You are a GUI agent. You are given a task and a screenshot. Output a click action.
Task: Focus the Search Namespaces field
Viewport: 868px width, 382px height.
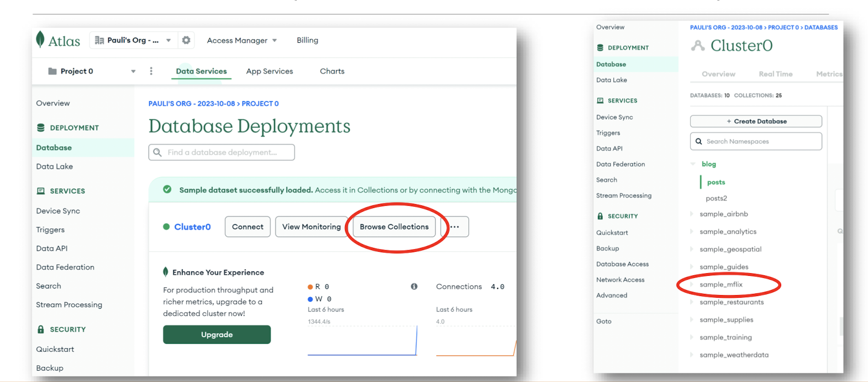[756, 141]
